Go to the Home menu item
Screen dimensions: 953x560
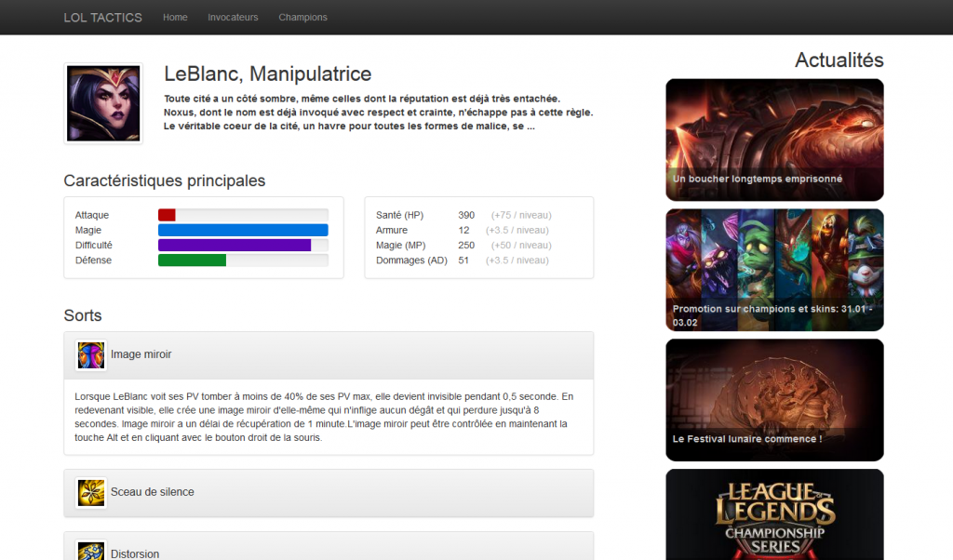coord(175,17)
